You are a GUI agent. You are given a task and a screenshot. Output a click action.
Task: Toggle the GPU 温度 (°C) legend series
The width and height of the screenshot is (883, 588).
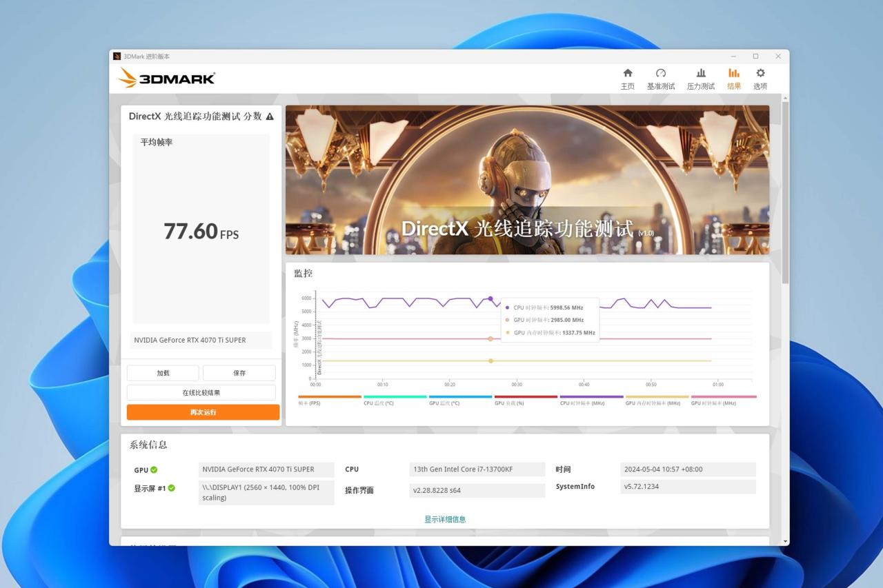click(461, 400)
